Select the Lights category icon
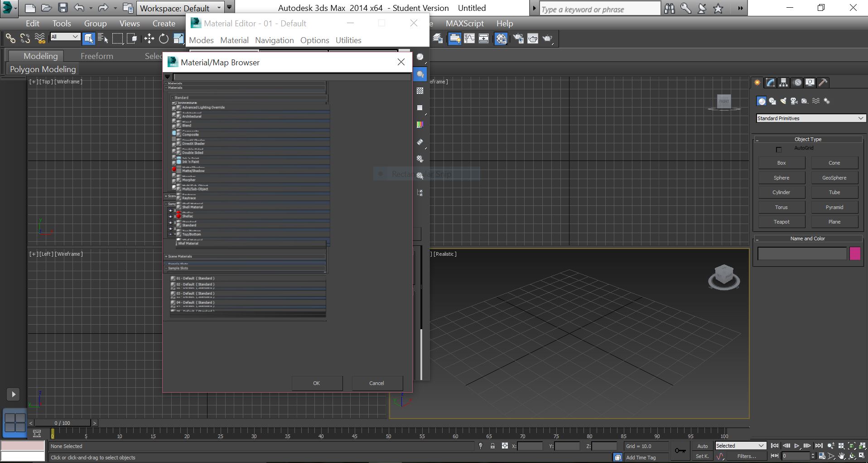The image size is (868, 463). pos(783,101)
